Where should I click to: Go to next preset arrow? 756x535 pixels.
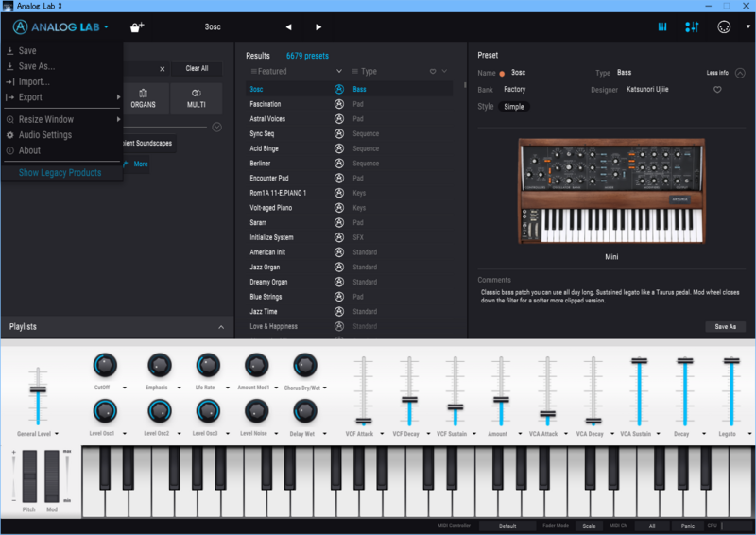click(318, 27)
